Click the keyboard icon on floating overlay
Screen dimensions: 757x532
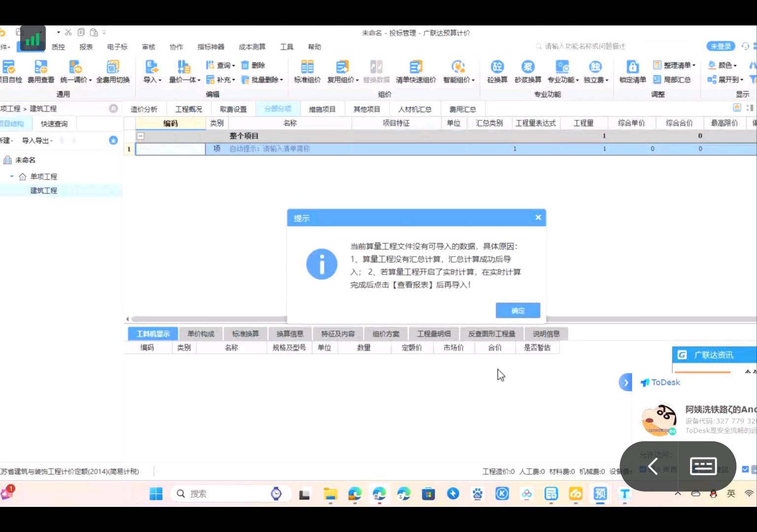coord(703,466)
